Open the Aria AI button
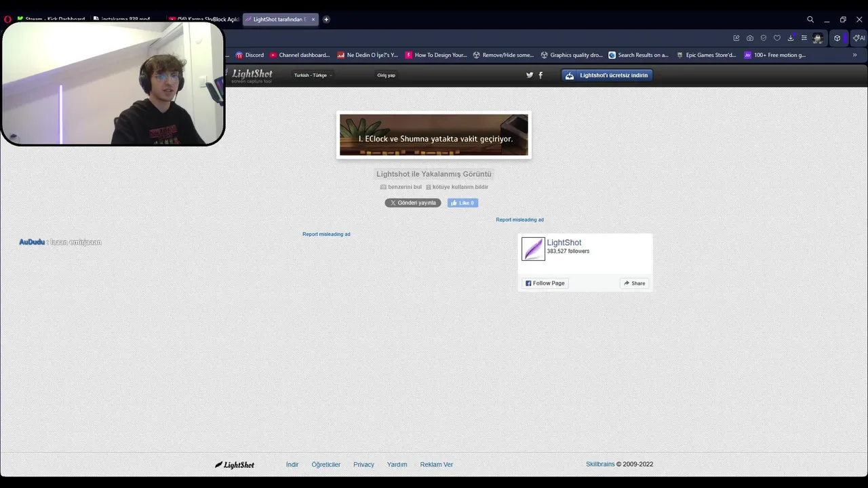This screenshot has width=868, height=488. click(x=859, y=38)
